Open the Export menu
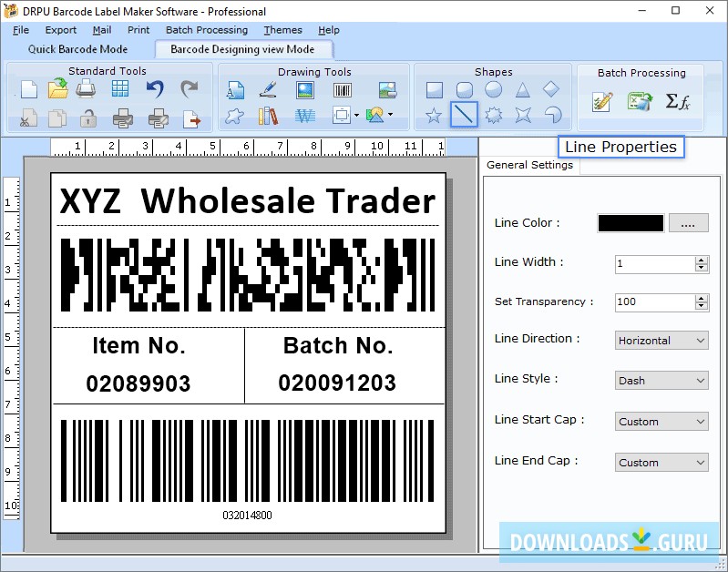Image resolution: width=728 pixels, height=572 pixels. click(61, 30)
